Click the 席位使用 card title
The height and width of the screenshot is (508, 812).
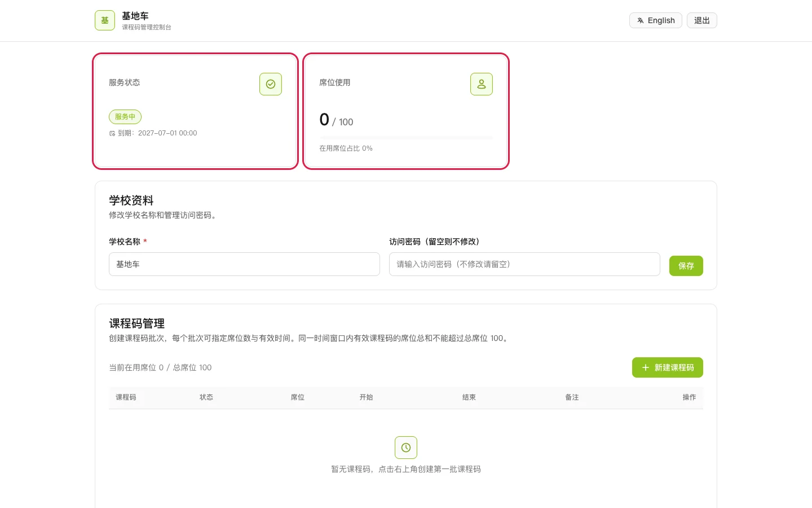point(335,82)
